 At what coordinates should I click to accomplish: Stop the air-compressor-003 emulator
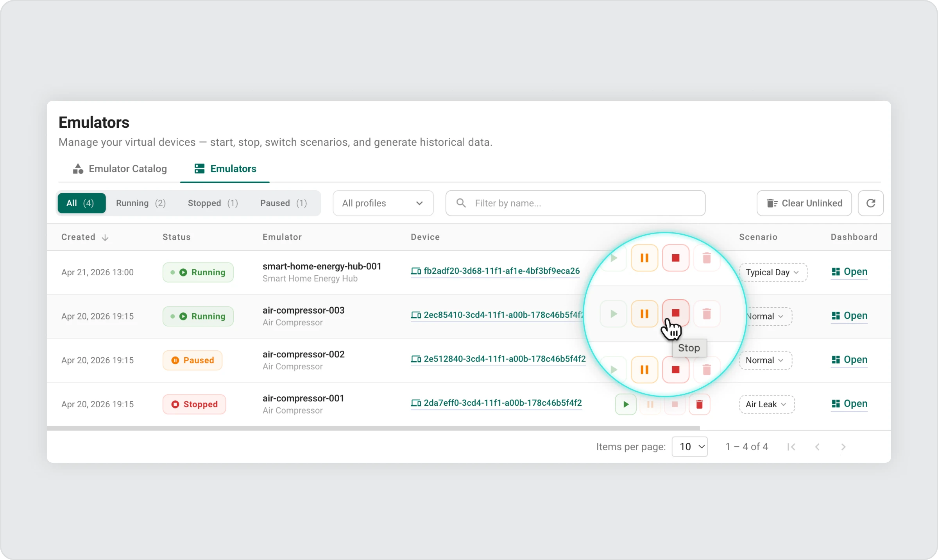tap(675, 313)
